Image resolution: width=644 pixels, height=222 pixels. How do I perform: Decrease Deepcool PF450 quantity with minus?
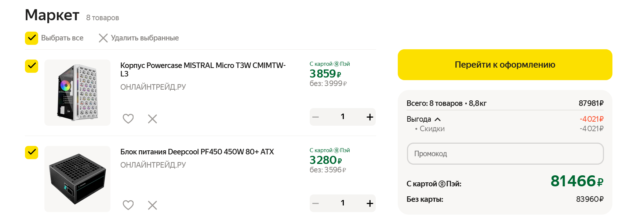(316, 203)
